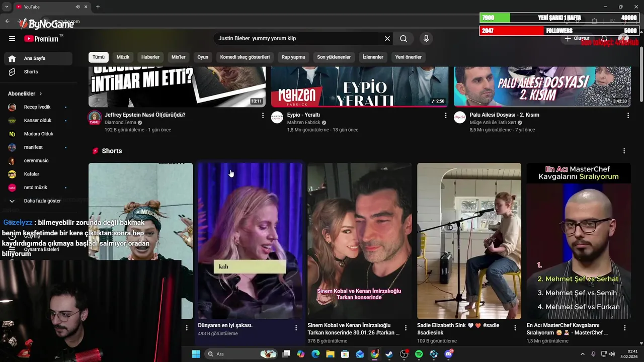Open Recep İvedik subscription channel
Viewport: 644px width, 362px height.
pos(38,107)
